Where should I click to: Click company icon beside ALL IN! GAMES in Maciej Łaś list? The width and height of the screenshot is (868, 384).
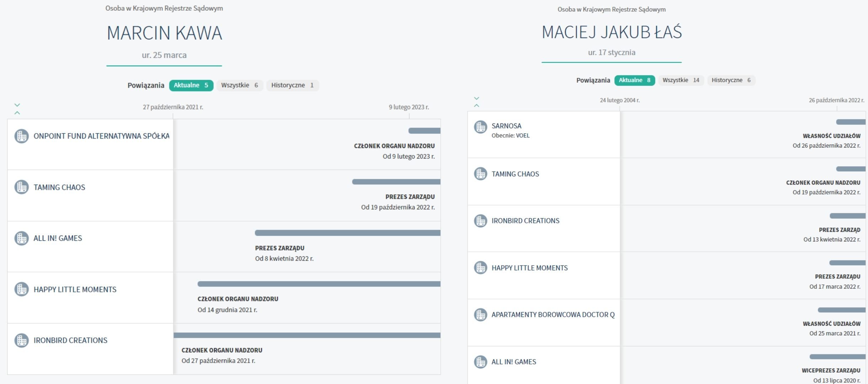coord(480,362)
